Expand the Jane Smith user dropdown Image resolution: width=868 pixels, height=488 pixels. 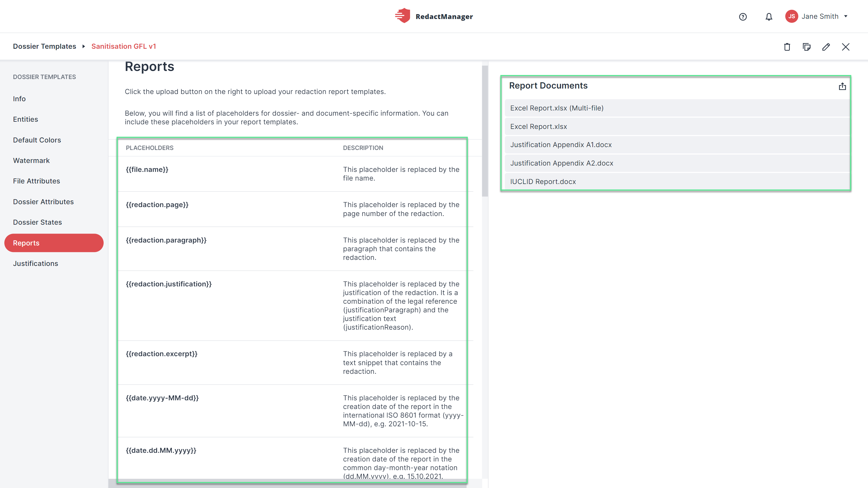tap(845, 16)
